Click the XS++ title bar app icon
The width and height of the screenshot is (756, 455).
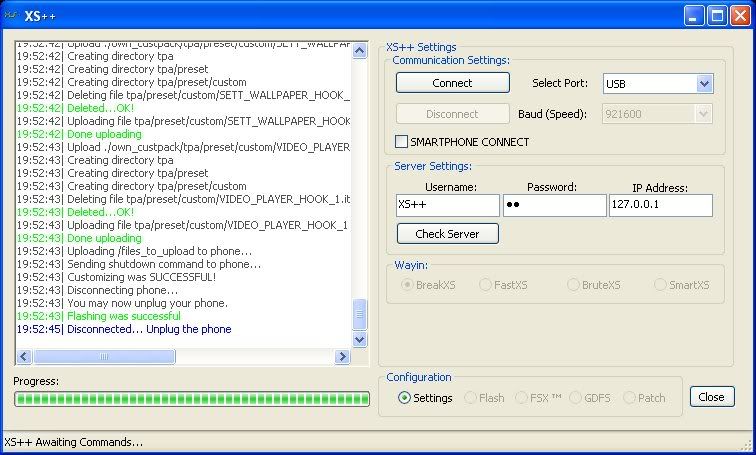[13, 15]
